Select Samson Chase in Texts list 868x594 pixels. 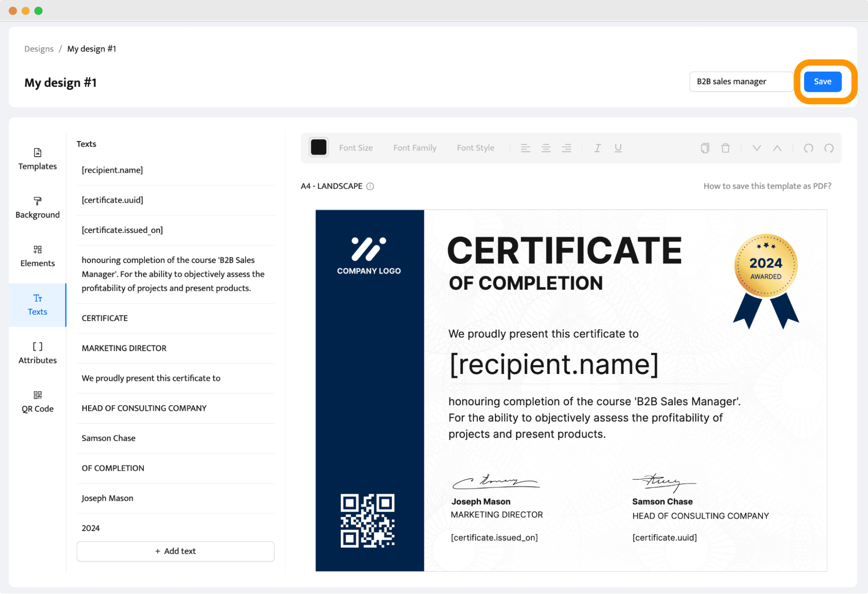coord(175,438)
